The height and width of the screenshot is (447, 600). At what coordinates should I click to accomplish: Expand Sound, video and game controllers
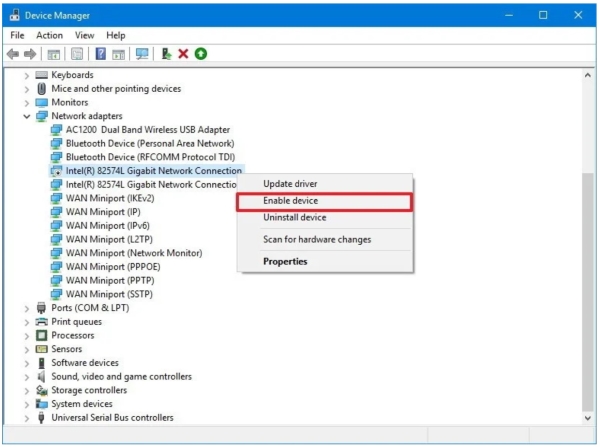(x=26, y=377)
